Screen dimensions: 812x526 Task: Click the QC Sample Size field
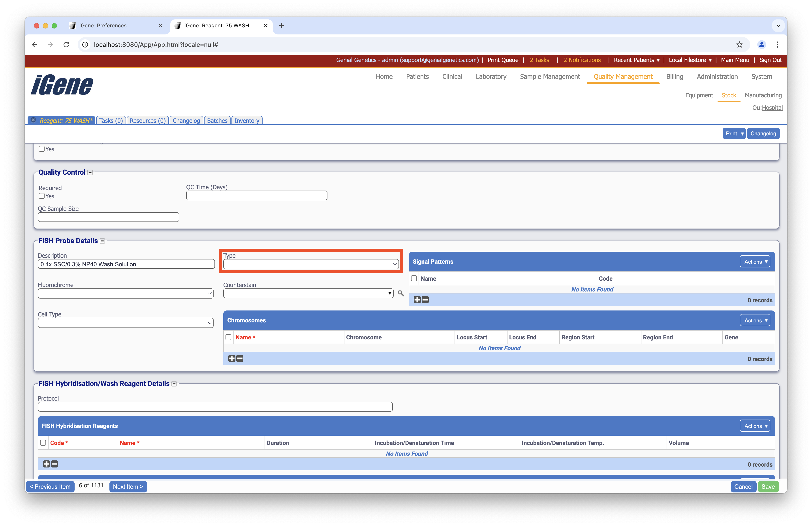109,217
